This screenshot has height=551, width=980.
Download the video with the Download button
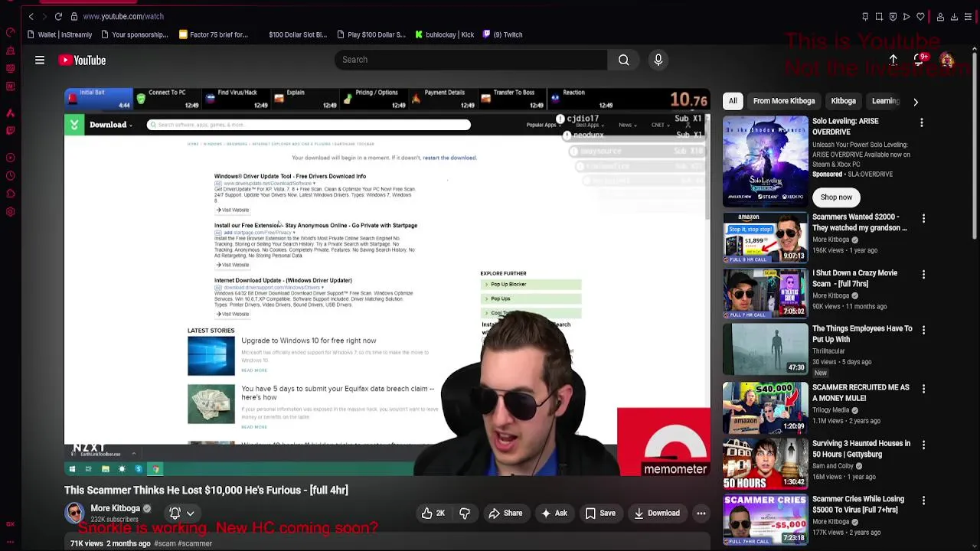click(657, 514)
